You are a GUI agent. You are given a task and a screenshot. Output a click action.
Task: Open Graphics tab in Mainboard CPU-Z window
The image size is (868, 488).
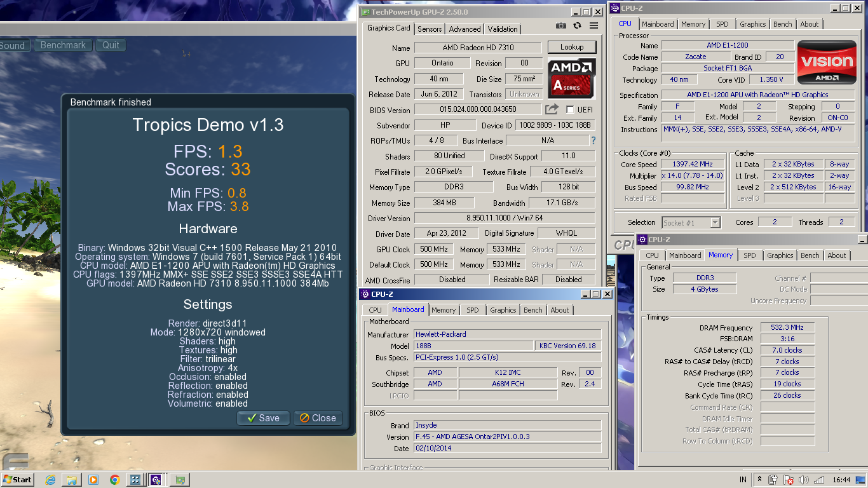(x=503, y=310)
